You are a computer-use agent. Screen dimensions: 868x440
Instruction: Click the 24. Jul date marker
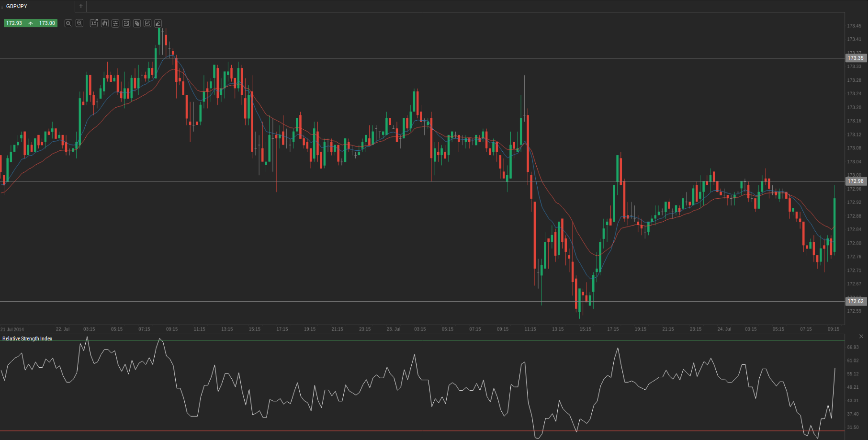(724, 329)
